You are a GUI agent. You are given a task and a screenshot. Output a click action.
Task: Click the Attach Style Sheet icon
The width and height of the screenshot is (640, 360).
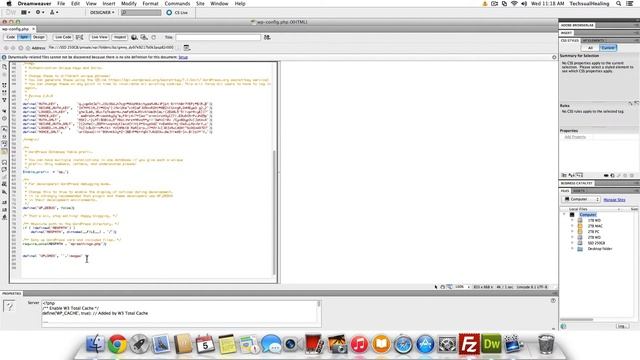606,176
